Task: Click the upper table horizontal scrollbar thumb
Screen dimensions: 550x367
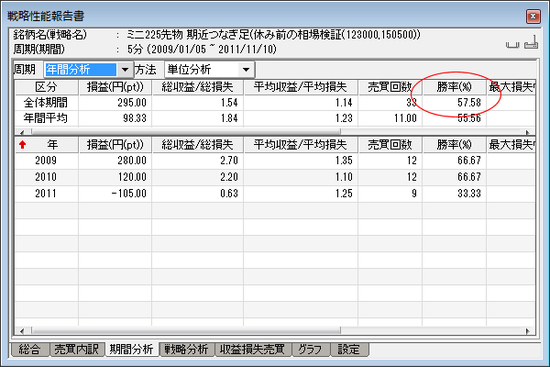Action: [x=186, y=132]
